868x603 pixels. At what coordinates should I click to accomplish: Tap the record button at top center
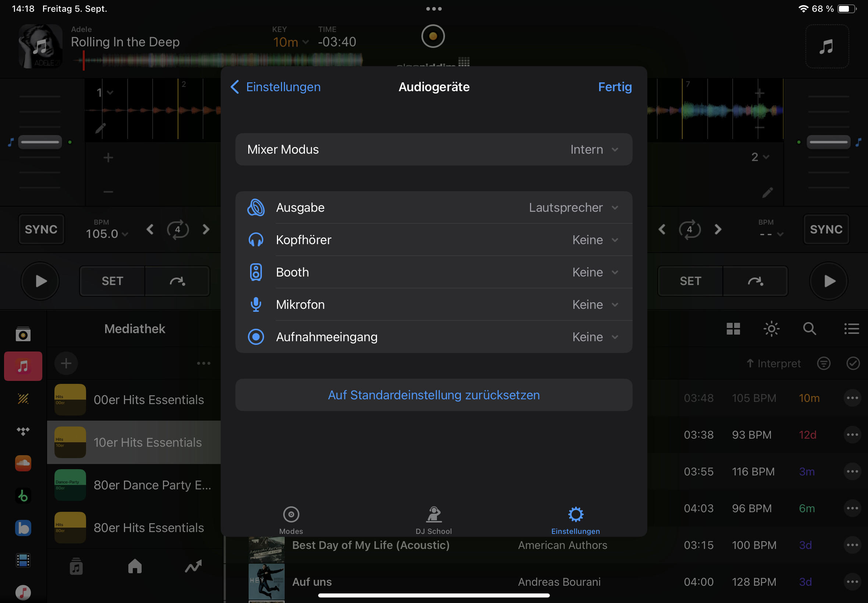tap(433, 36)
